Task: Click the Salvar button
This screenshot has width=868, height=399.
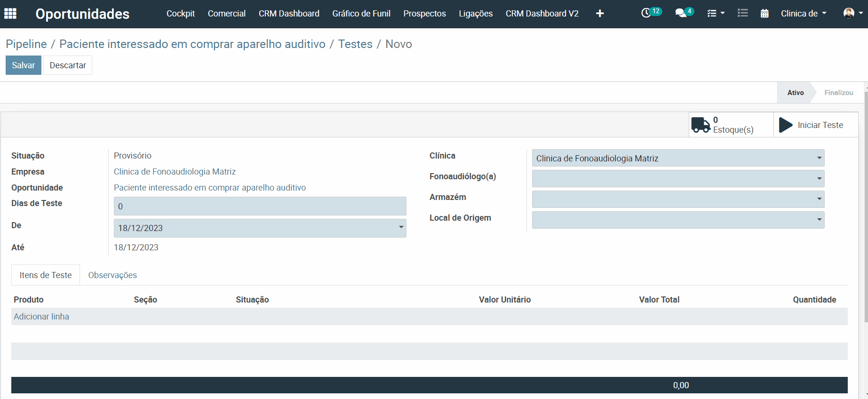Action: pyautogui.click(x=24, y=65)
